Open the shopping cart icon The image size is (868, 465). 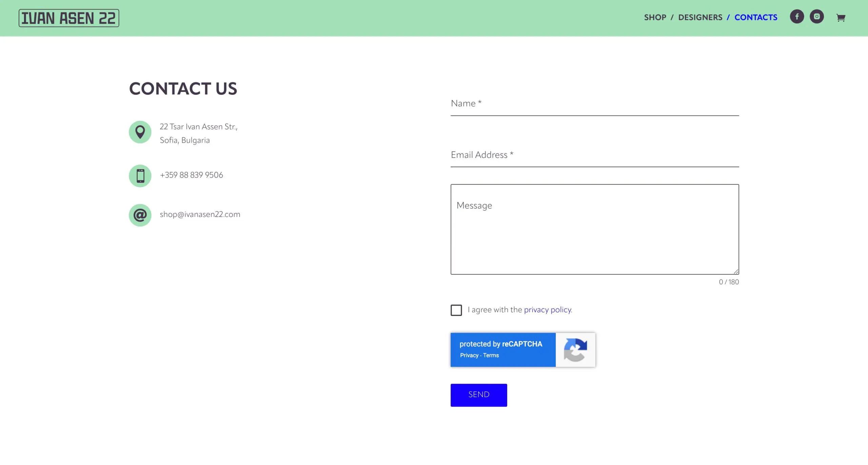pos(841,18)
